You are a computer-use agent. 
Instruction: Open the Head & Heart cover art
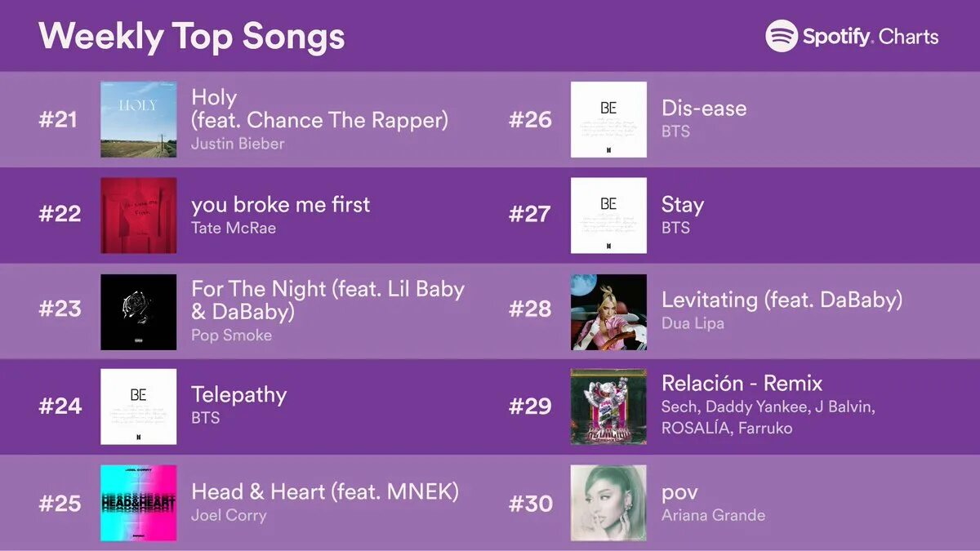pyautogui.click(x=138, y=503)
